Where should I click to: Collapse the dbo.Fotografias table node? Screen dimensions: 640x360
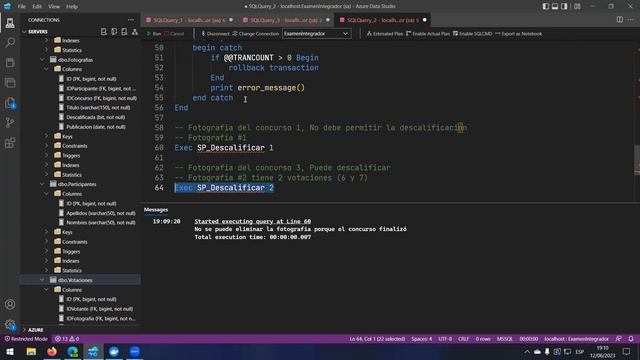click(42, 60)
